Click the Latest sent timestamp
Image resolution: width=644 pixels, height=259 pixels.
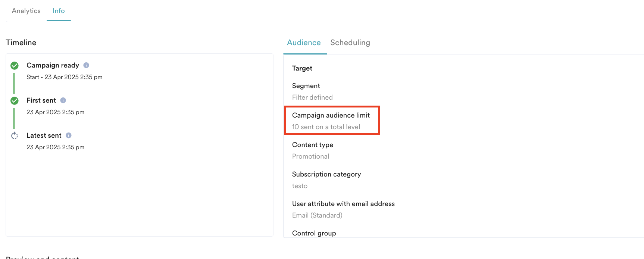(55, 147)
